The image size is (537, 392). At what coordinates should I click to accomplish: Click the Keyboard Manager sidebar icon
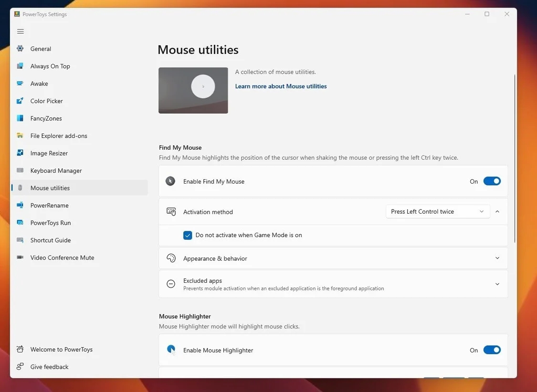(x=20, y=171)
